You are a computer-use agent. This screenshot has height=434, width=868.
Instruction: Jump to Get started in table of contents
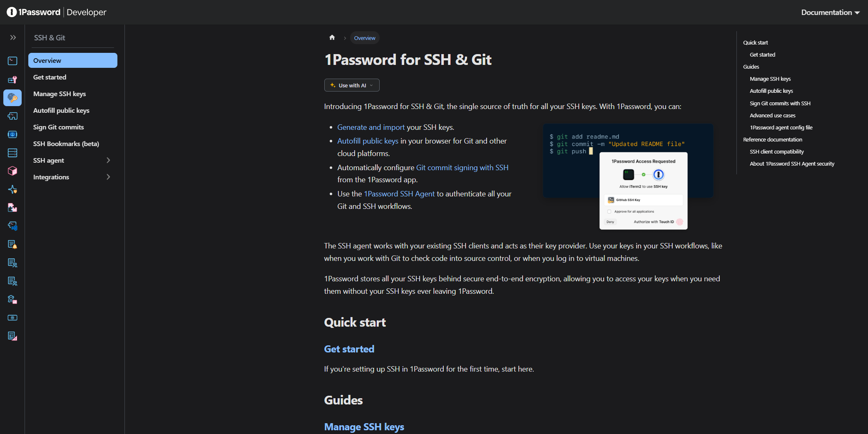point(762,55)
